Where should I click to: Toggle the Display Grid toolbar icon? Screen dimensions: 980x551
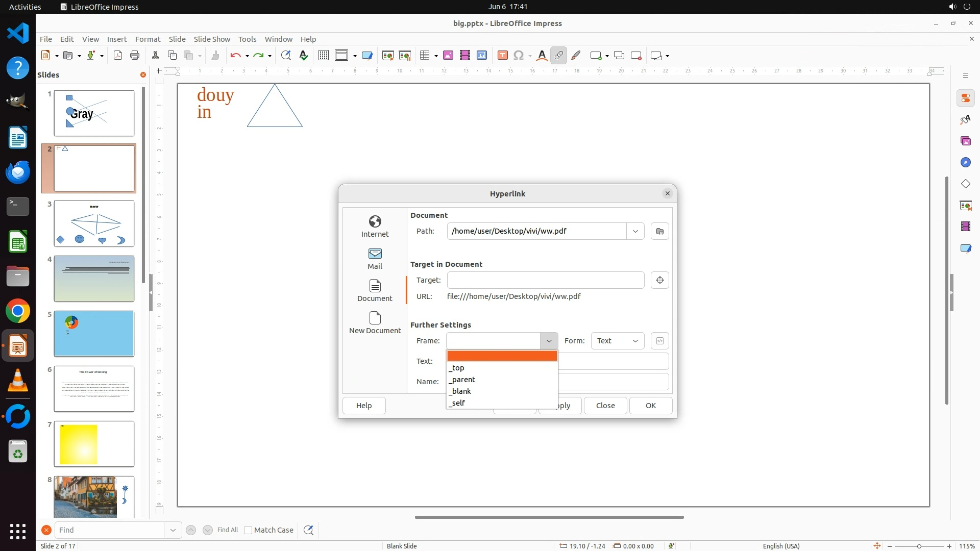point(323,56)
